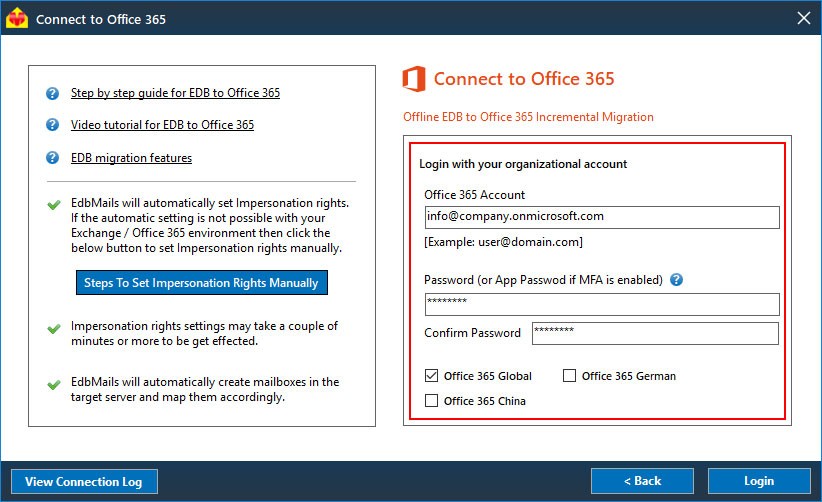Open Video tutorial for EDB to Office 365
Image resolution: width=822 pixels, height=502 pixels.
coord(162,126)
